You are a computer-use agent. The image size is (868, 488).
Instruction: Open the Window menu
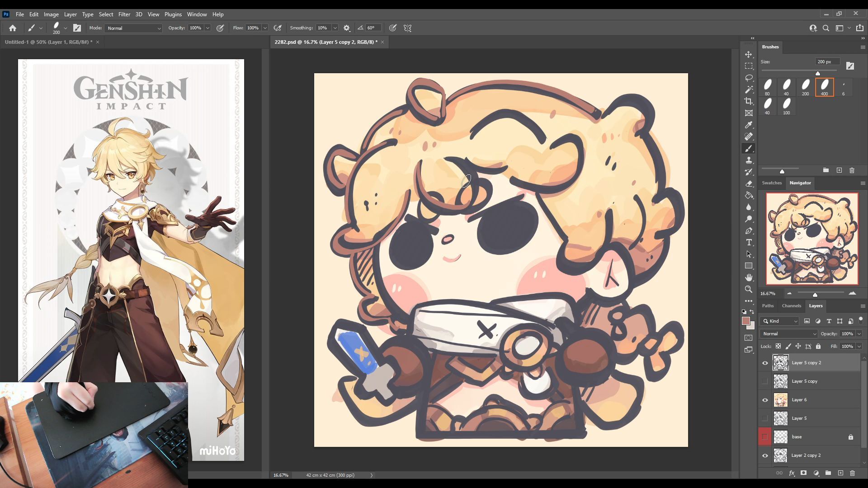tap(197, 14)
